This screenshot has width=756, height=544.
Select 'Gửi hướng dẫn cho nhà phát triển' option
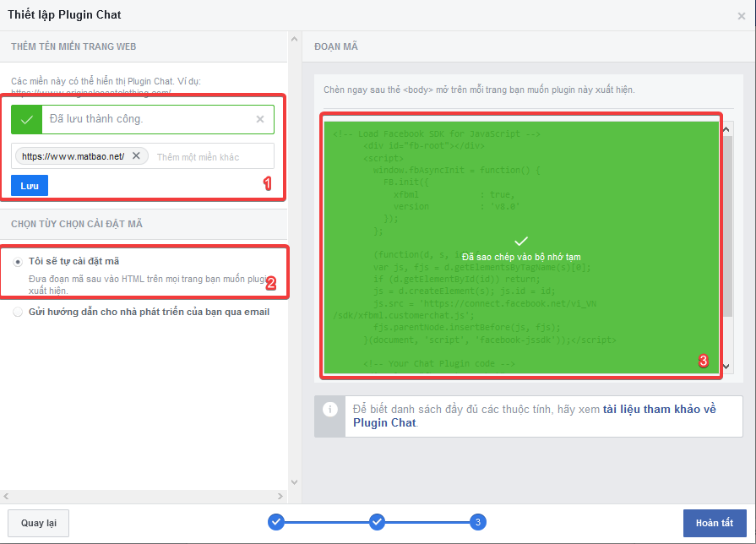click(x=19, y=312)
